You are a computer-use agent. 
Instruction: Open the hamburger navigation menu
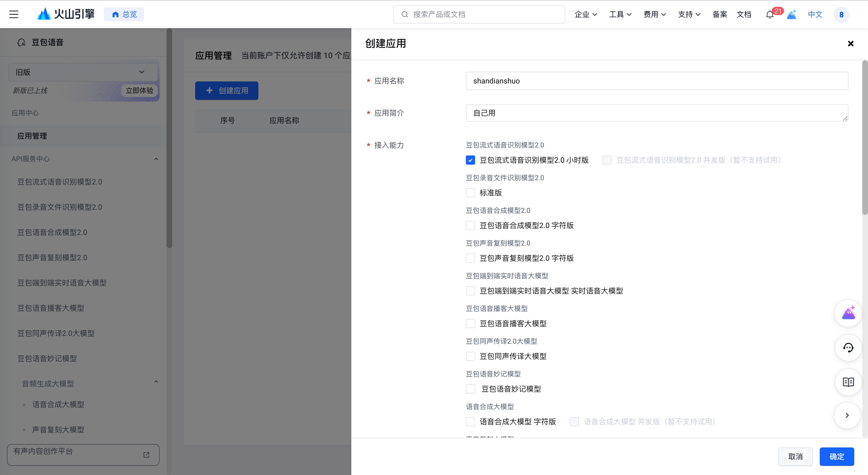[13, 14]
